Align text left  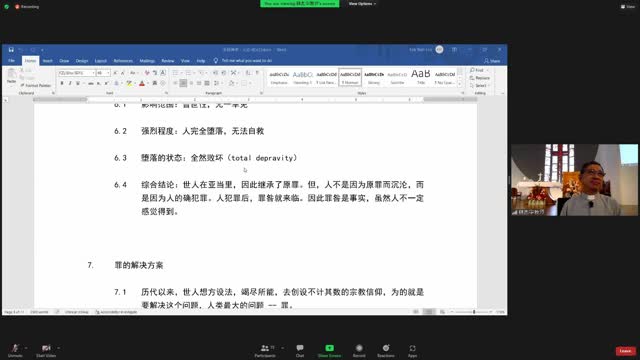175,83
